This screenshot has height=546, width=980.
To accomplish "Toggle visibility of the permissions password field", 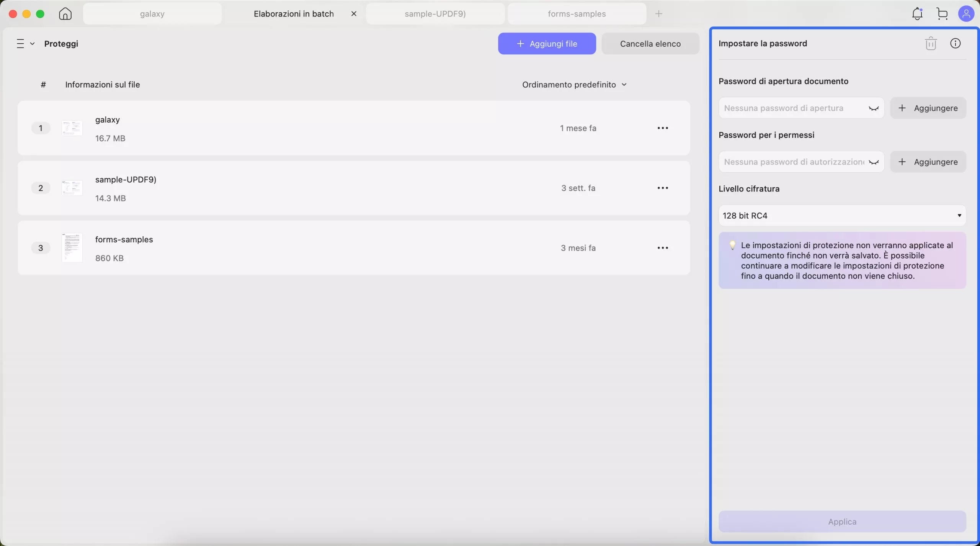I will pos(874,162).
